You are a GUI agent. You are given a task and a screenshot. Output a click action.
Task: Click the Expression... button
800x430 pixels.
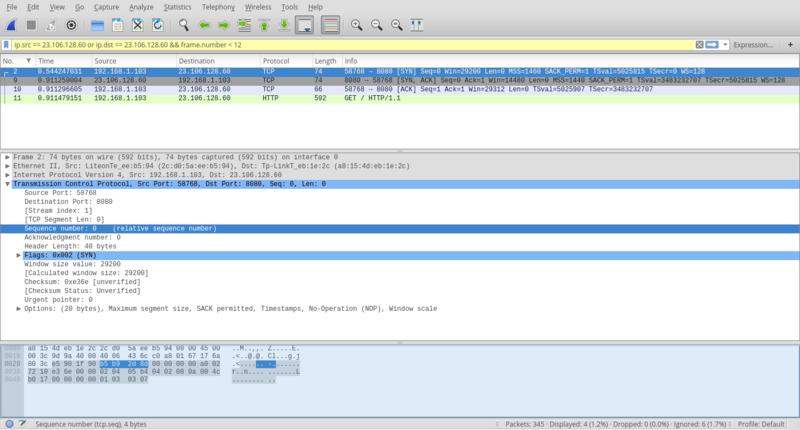759,45
